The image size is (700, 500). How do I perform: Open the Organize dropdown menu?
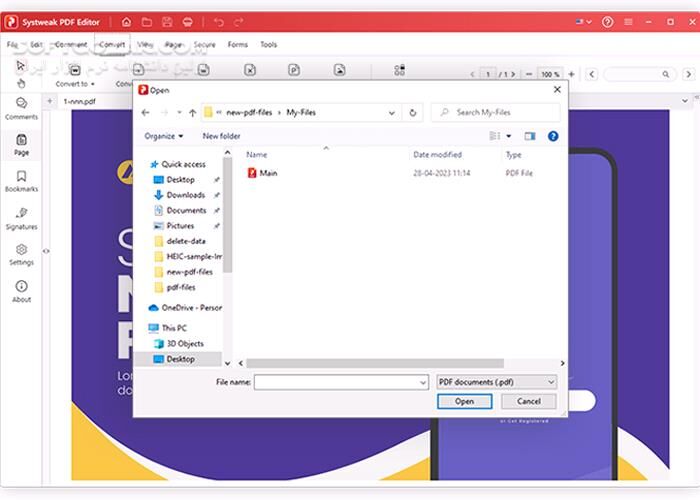pos(163,136)
